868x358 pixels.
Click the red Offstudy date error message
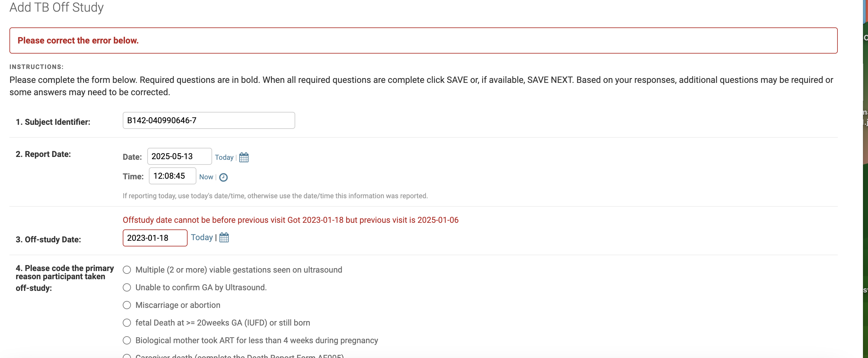(290, 220)
